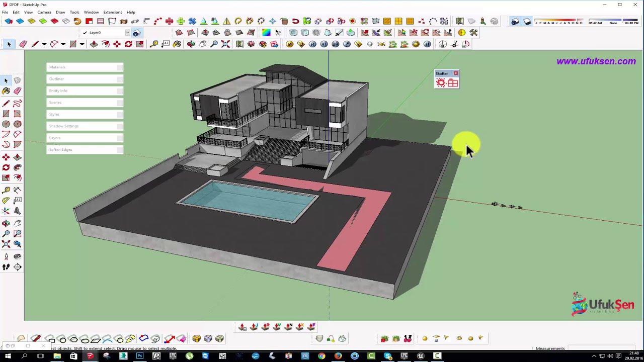Activate the Orbit tool in left toolbar
This screenshot has height=362, width=644.
point(6,223)
